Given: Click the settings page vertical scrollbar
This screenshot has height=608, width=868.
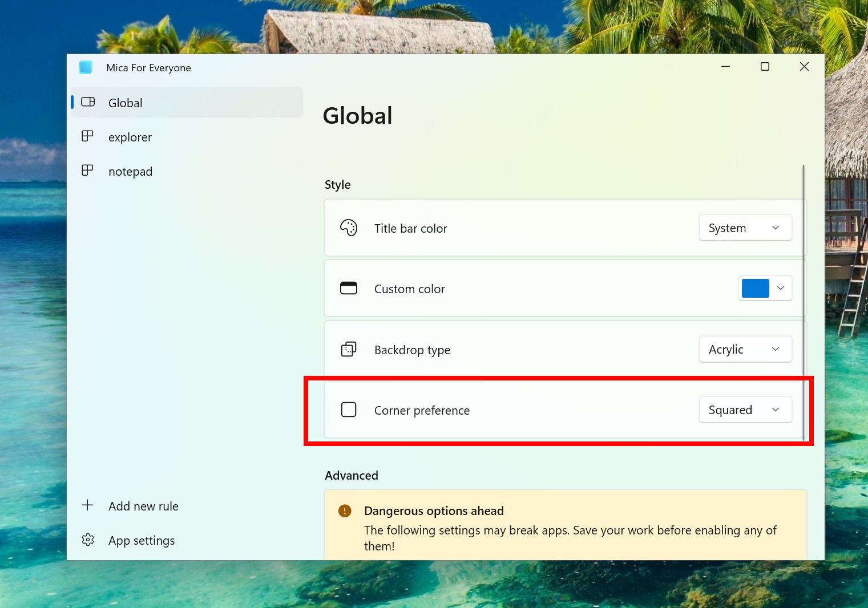Looking at the screenshot, I should [804, 303].
